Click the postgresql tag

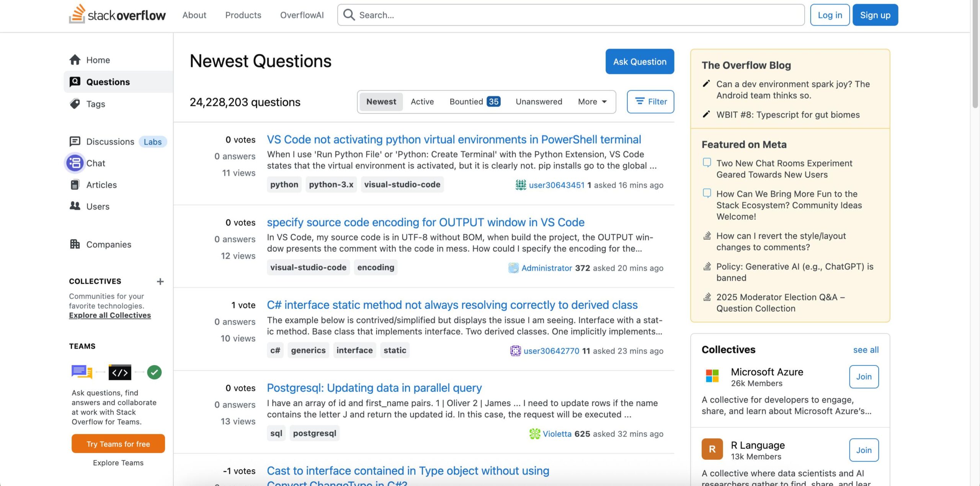(314, 433)
